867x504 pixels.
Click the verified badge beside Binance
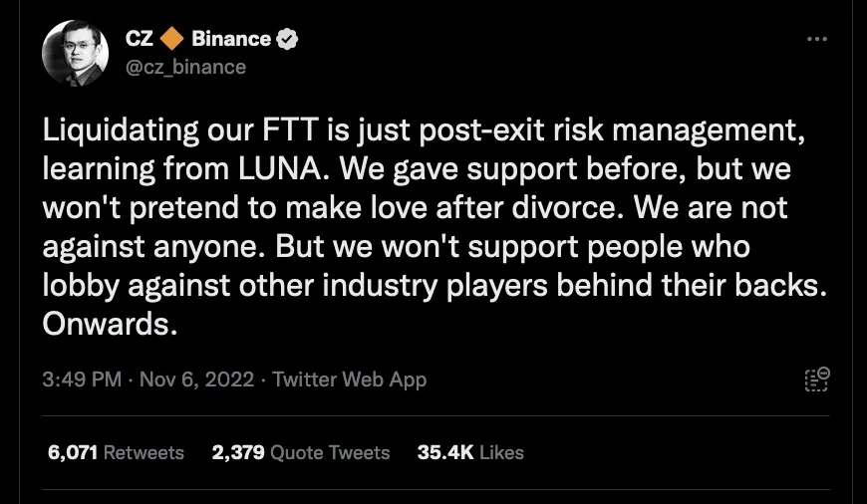click(x=288, y=39)
